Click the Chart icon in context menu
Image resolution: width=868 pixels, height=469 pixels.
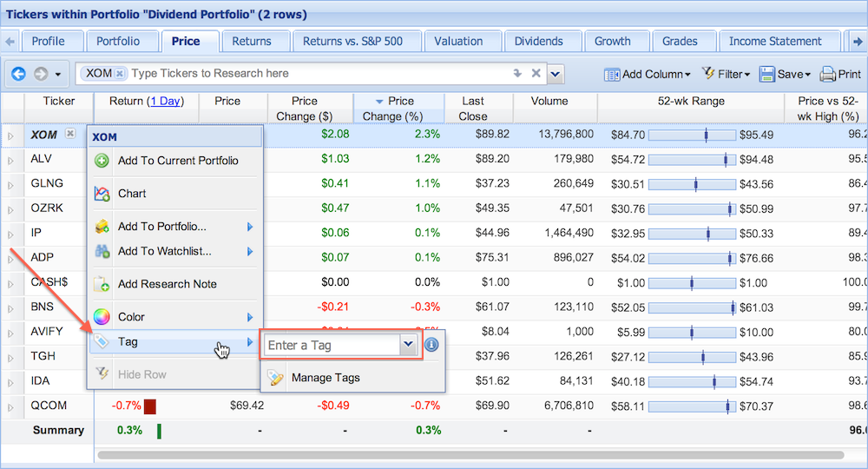pyautogui.click(x=102, y=194)
